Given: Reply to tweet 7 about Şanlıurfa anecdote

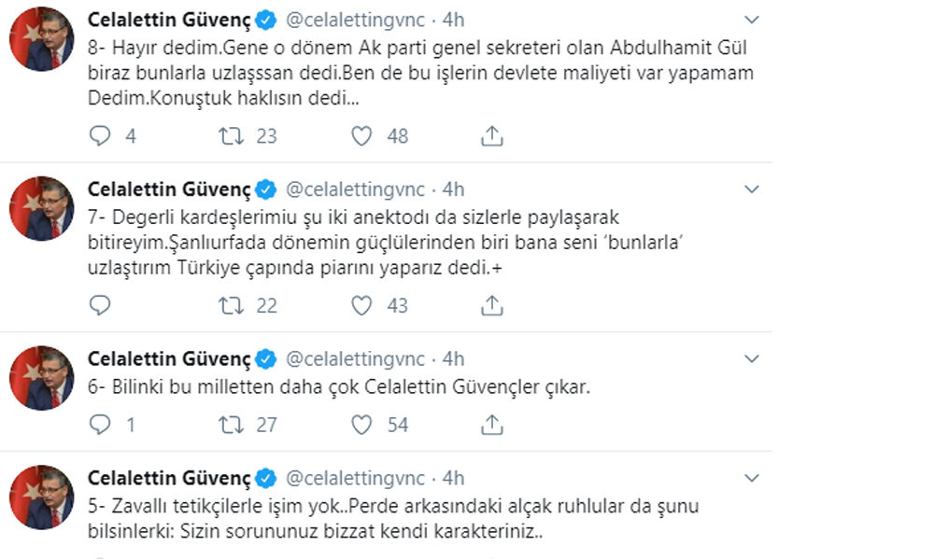Looking at the screenshot, I should (100, 305).
